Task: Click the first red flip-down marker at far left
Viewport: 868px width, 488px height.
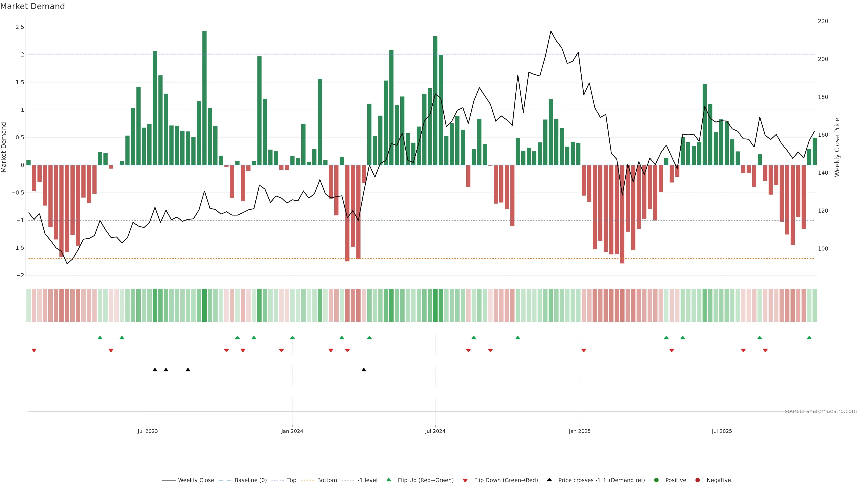Action: (34, 351)
